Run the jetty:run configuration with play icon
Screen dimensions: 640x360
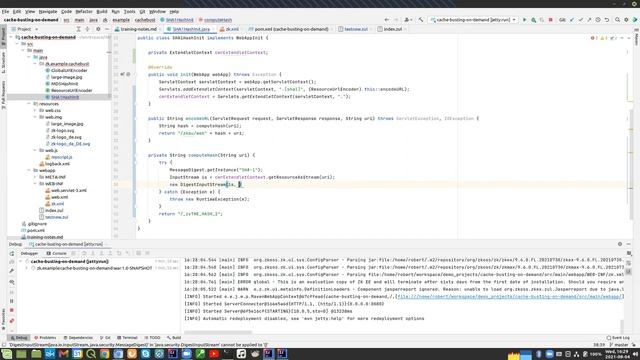[524, 20]
